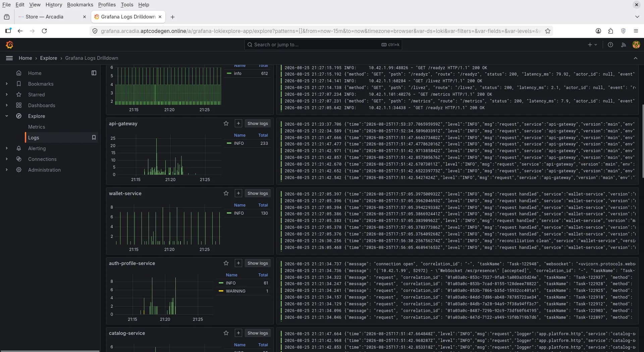Add wallet-service to filters with plus icon
Viewport: 644px width, 352px height.
[x=238, y=193]
